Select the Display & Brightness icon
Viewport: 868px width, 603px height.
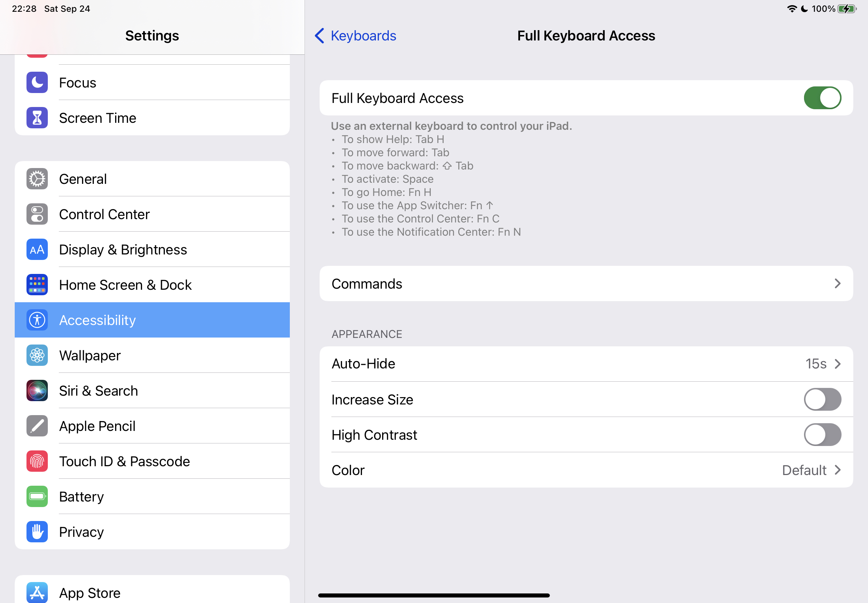pos(37,249)
